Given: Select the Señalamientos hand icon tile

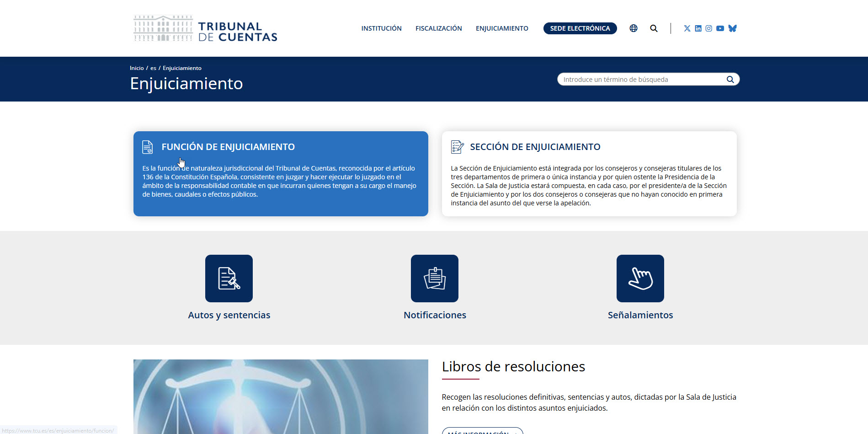Looking at the screenshot, I should tap(640, 279).
